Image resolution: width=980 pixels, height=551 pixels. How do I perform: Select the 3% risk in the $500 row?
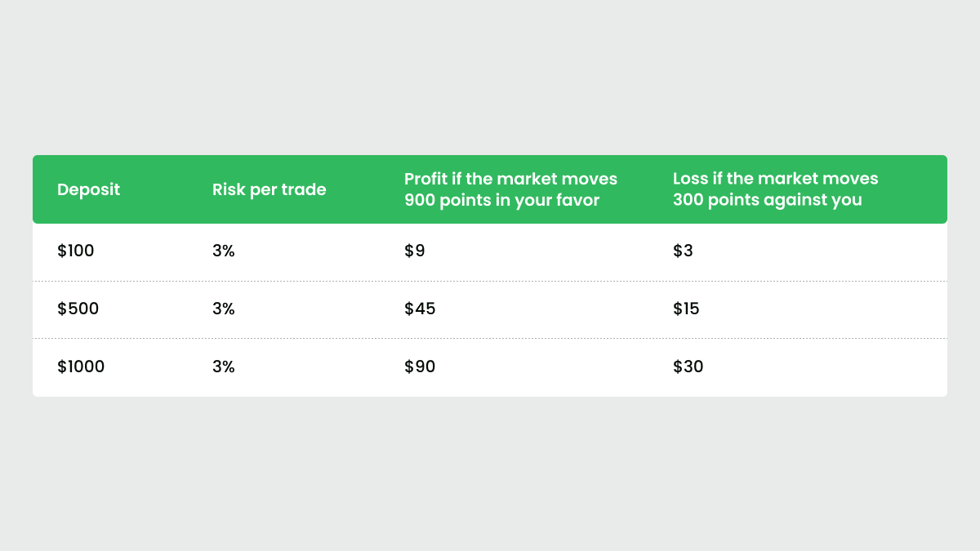point(223,309)
